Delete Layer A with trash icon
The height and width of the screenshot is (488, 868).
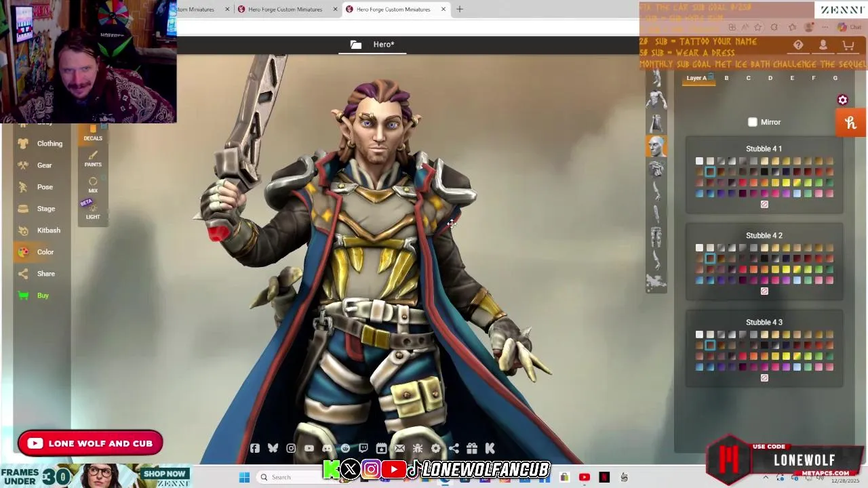[711, 76]
